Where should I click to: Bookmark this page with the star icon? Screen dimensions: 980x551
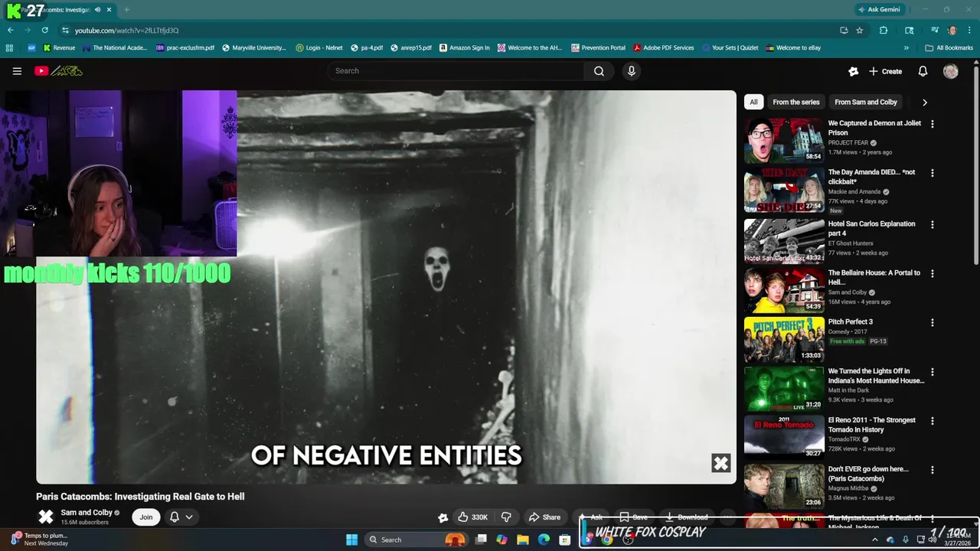pos(860,31)
